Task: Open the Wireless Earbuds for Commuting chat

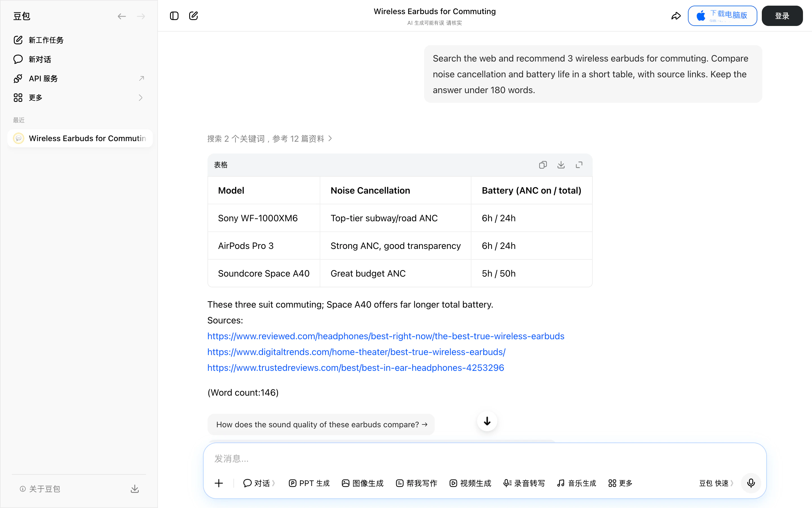Action: pyautogui.click(x=80, y=138)
